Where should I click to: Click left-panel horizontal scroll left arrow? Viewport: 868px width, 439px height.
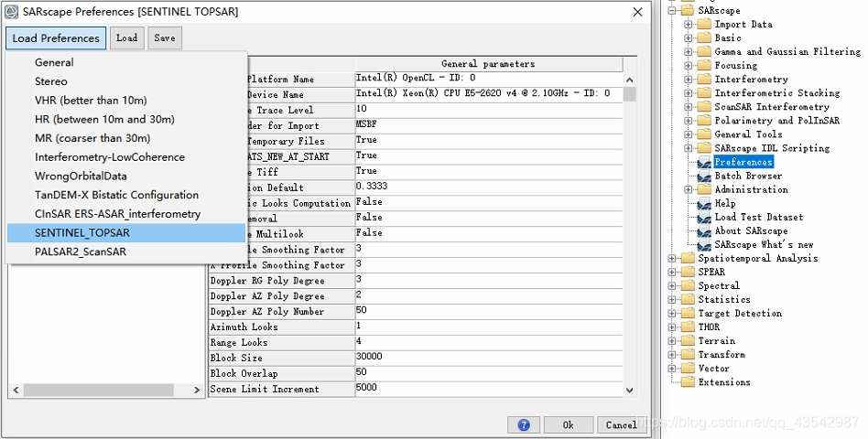(x=16, y=390)
